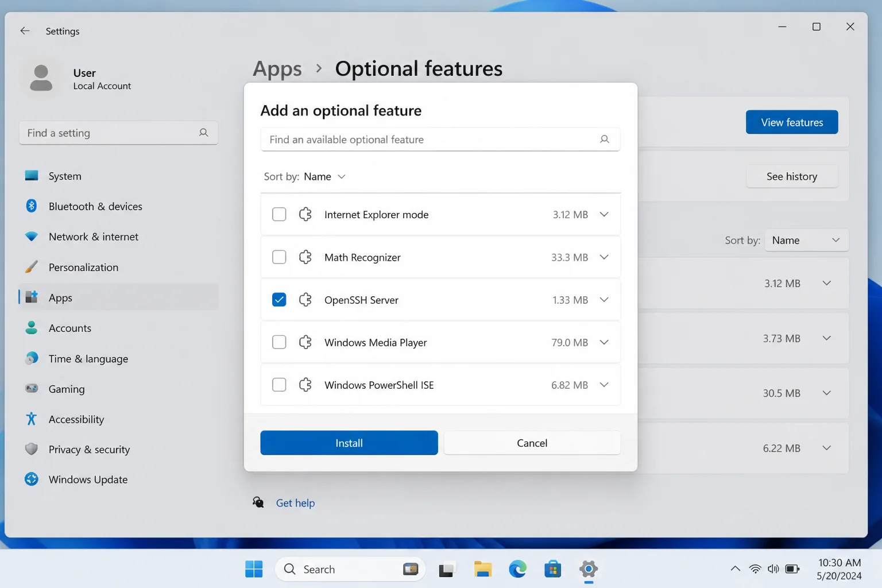Viewport: 882px width, 588px height.
Task: Expand Internet Explorer mode details chevron
Action: pos(604,214)
